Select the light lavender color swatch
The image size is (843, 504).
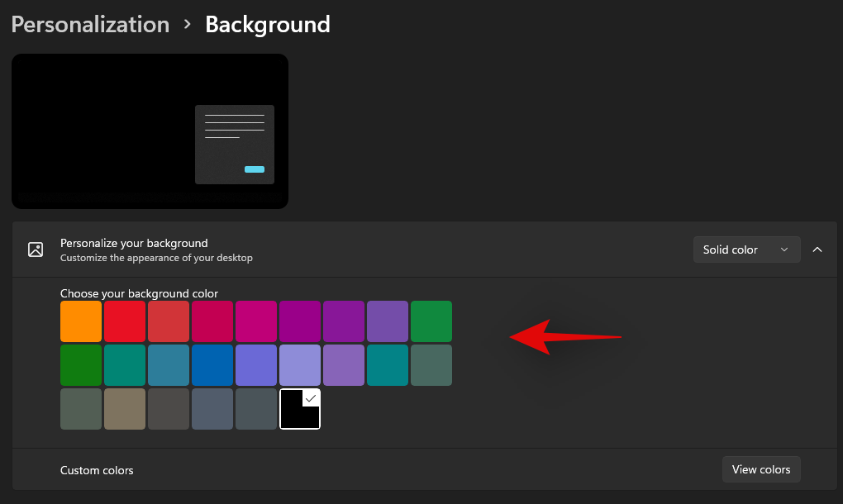click(300, 364)
